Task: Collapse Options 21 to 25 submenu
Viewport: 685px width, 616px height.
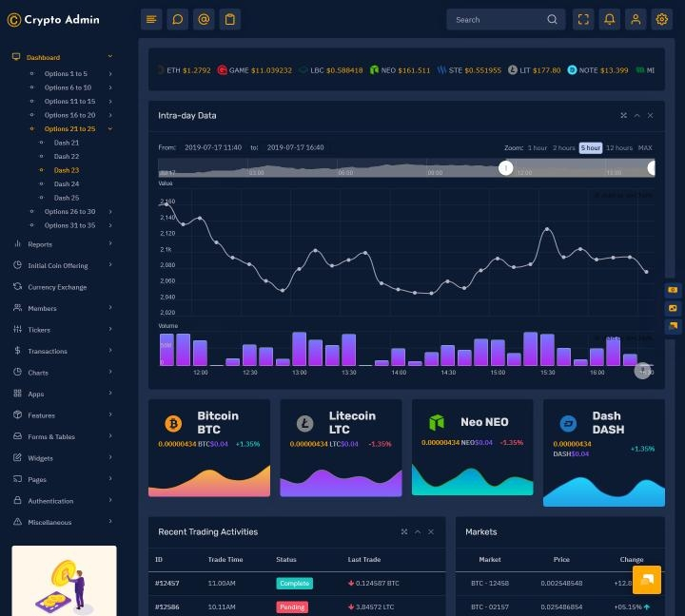Action: (x=110, y=128)
